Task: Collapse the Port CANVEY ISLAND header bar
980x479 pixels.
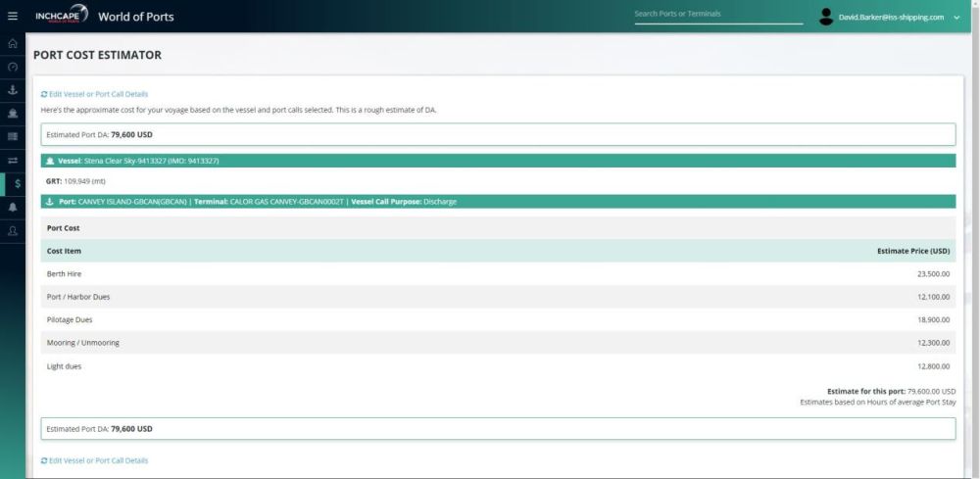Action: pos(498,202)
